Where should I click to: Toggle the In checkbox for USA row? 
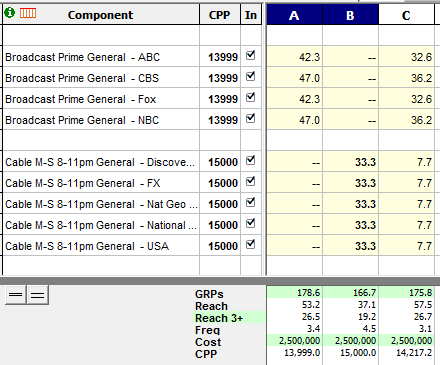click(x=251, y=244)
